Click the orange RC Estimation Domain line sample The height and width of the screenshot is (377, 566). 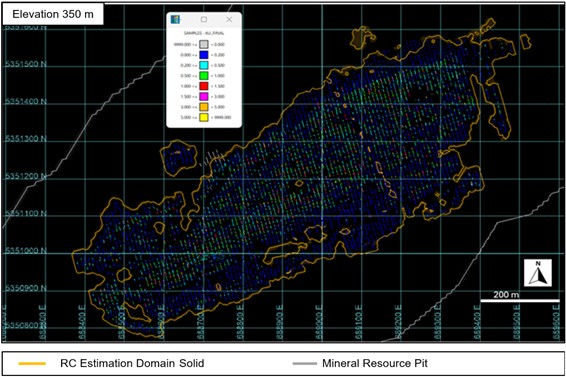(32, 364)
